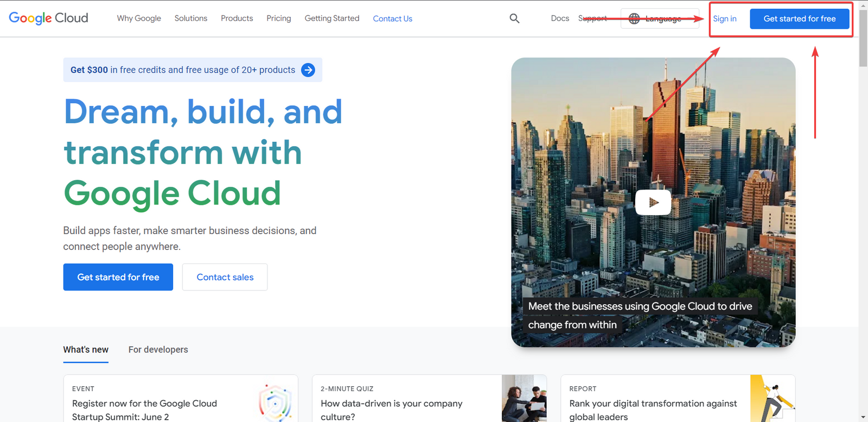Click the 2-MINUTE QUIZ label
Image resolution: width=868 pixels, height=422 pixels.
[347, 389]
